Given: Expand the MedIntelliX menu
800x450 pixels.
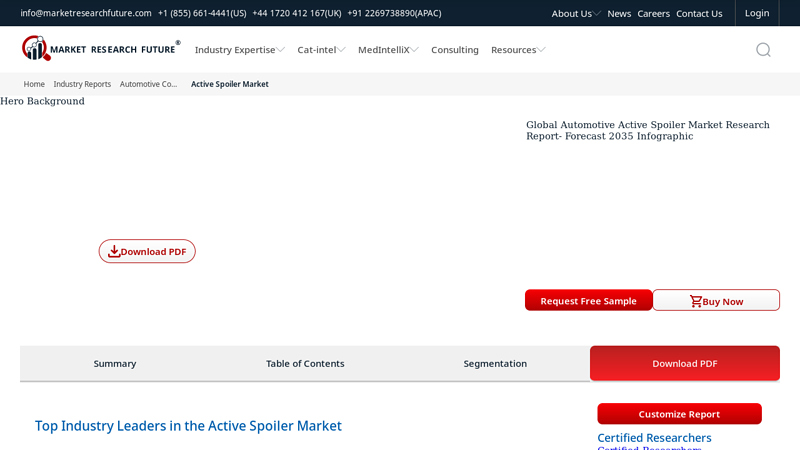Looking at the screenshot, I should 388,50.
